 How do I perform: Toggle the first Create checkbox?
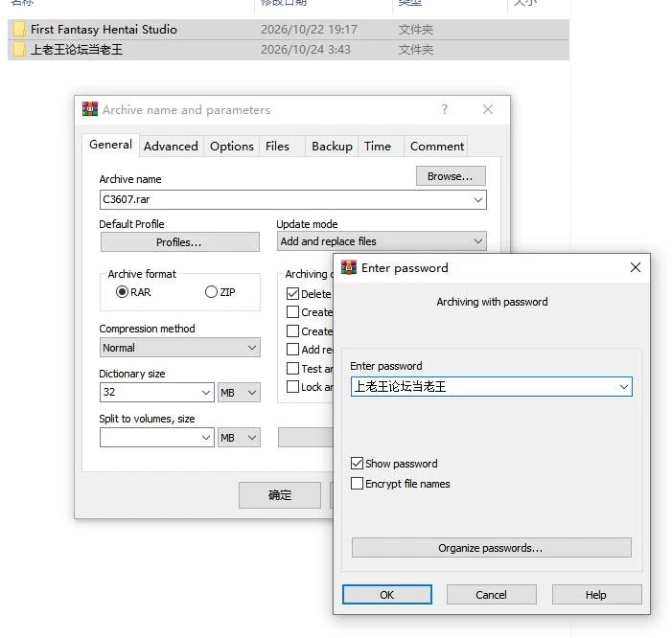pyautogui.click(x=292, y=312)
